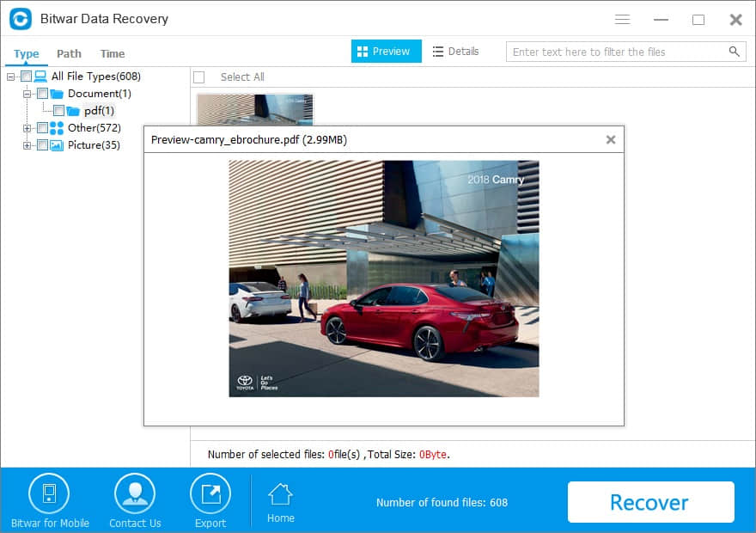Switch to the Type tab
The width and height of the screenshot is (756, 533).
(x=26, y=53)
